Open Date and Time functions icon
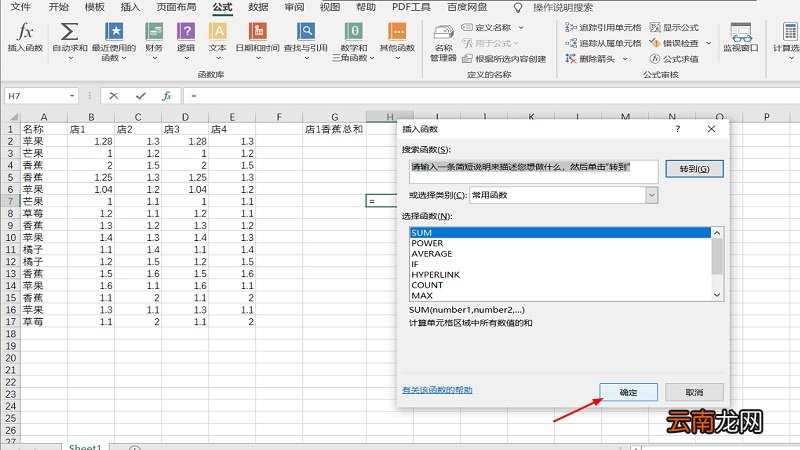 [x=258, y=32]
